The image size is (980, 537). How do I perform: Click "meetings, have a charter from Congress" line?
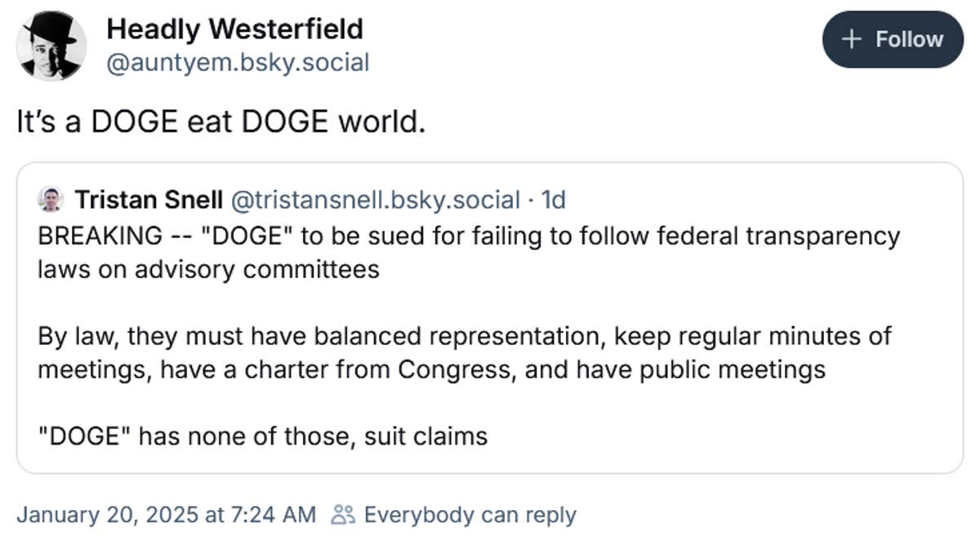point(431,369)
